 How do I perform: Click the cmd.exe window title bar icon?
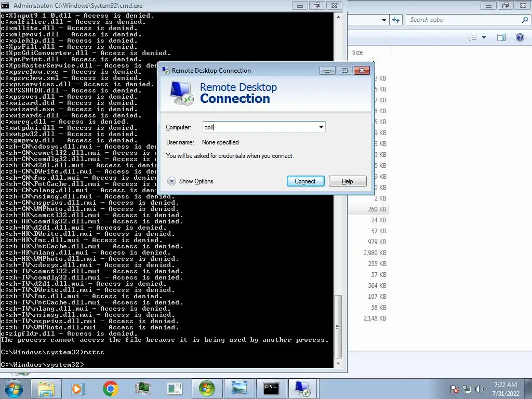(5, 5)
